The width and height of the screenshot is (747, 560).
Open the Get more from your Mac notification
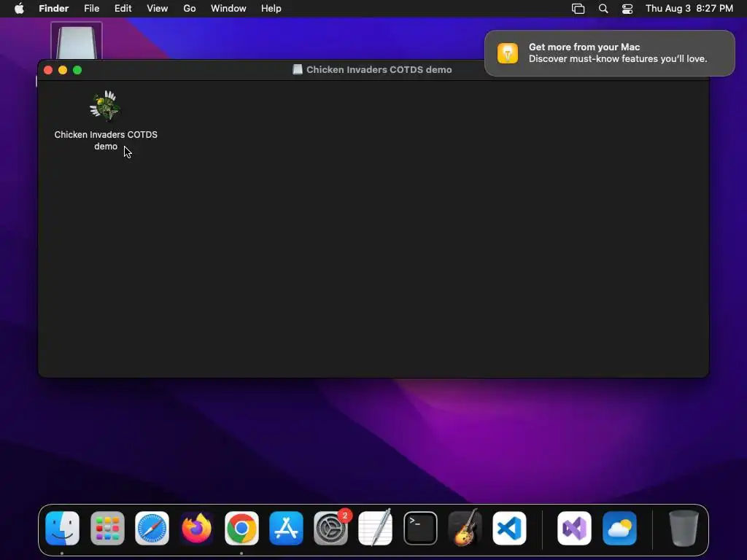(x=610, y=52)
